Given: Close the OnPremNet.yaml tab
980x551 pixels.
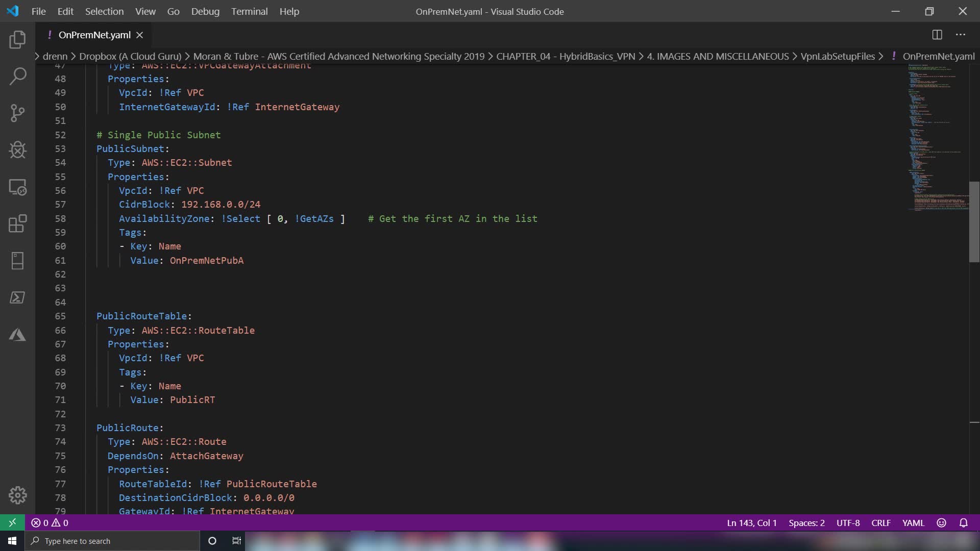Looking at the screenshot, I should [139, 35].
